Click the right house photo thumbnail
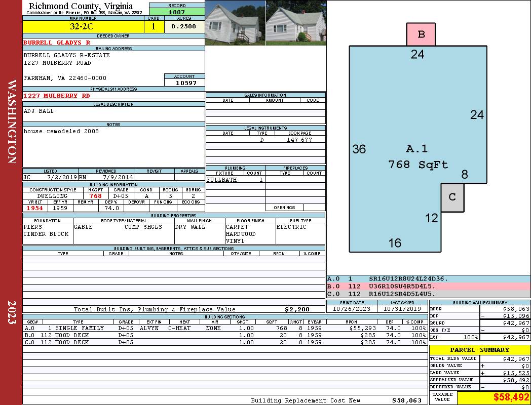Image resolution: width=532 pixels, height=405 pixels. coord(296,23)
